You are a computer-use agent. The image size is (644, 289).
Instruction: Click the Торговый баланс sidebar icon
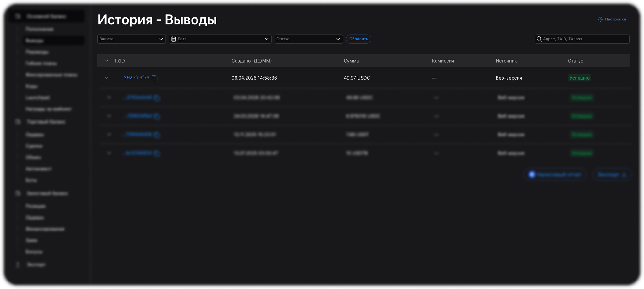[x=18, y=122]
